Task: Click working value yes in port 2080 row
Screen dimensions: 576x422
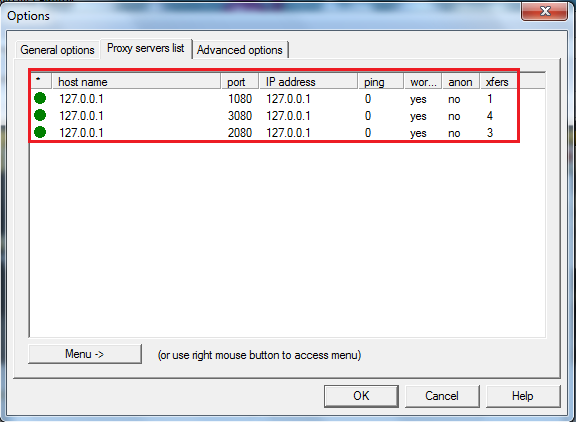Action: (x=418, y=133)
